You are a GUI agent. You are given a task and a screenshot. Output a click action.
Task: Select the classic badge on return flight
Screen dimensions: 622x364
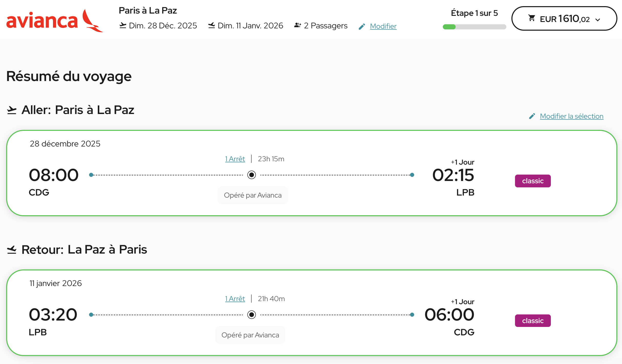tap(533, 321)
